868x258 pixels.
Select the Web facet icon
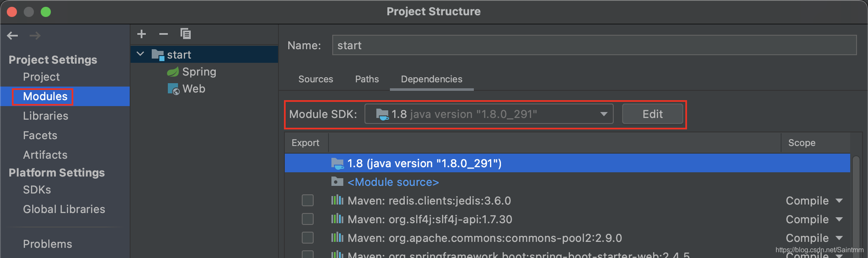(x=173, y=89)
